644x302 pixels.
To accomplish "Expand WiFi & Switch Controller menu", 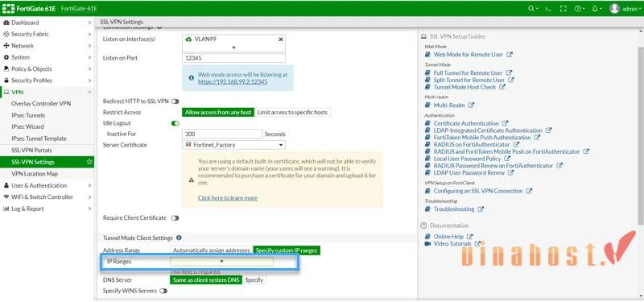I will tap(47, 197).
